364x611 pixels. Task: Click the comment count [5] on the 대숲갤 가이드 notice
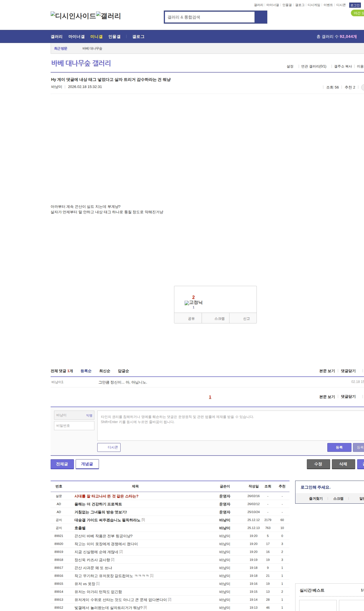click(x=143, y=520)
